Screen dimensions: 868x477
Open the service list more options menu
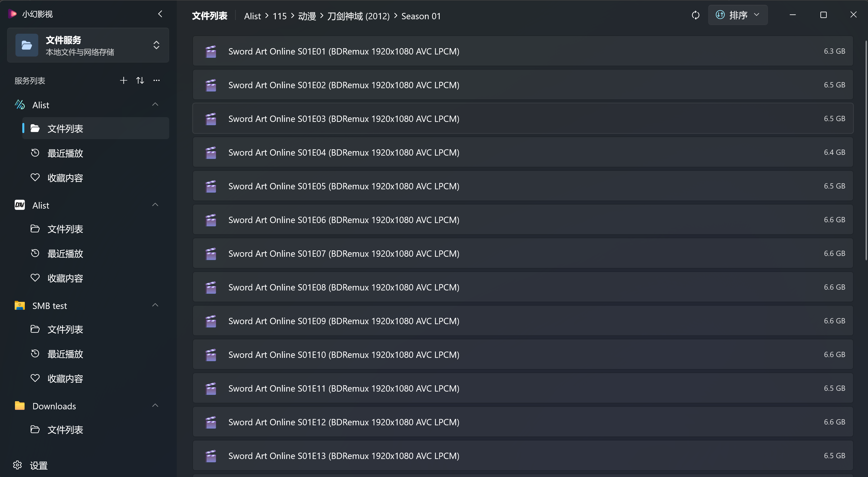(157, 80)
